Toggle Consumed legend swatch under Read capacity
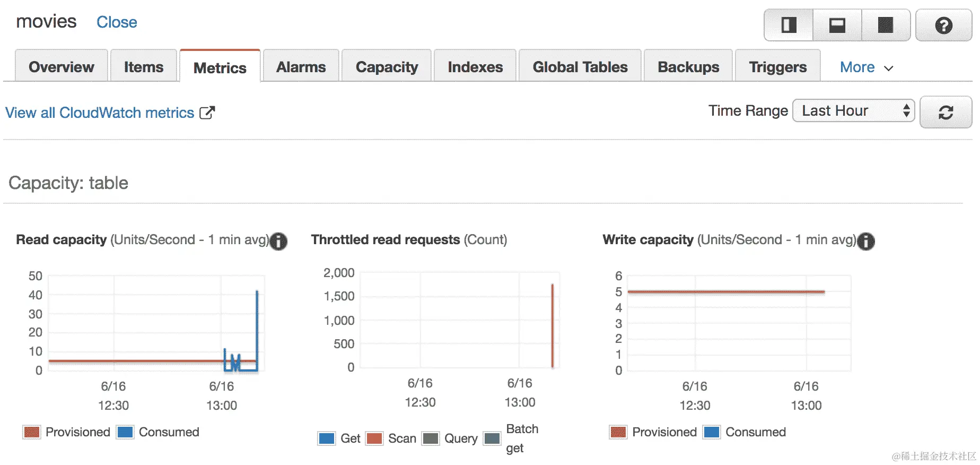Screen dimensions: 980x465 125,432
